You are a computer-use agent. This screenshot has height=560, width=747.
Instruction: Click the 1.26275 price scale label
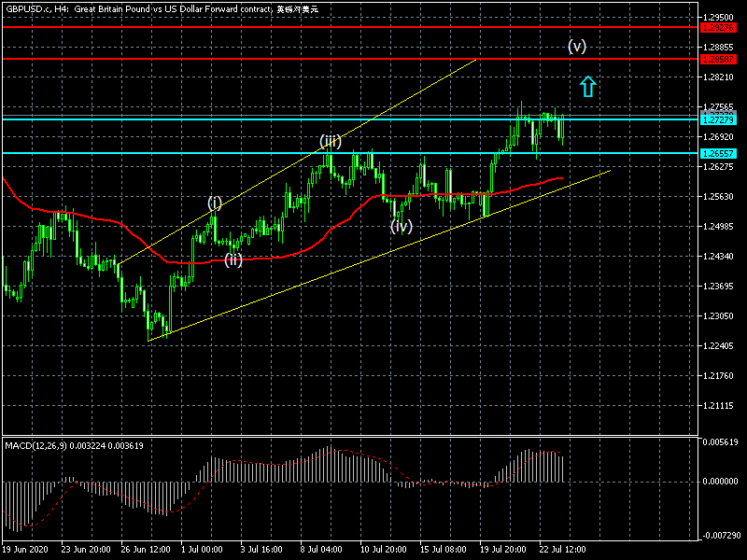point(718,167)
